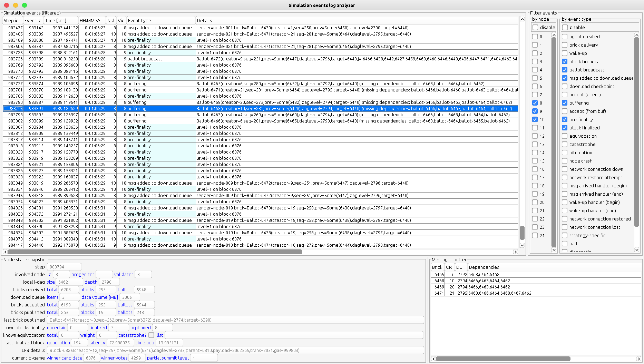The width and height of the screenshot is (644, 364).
Task: Uncheck node 10 in node filter
Action: (535, 119)
